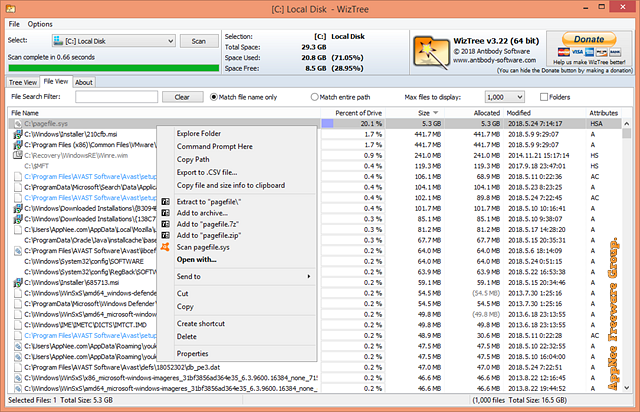Click the Avast icon next to Scan pagefile.sys
This screenshot has height=412, width=640.
[165, 246]
